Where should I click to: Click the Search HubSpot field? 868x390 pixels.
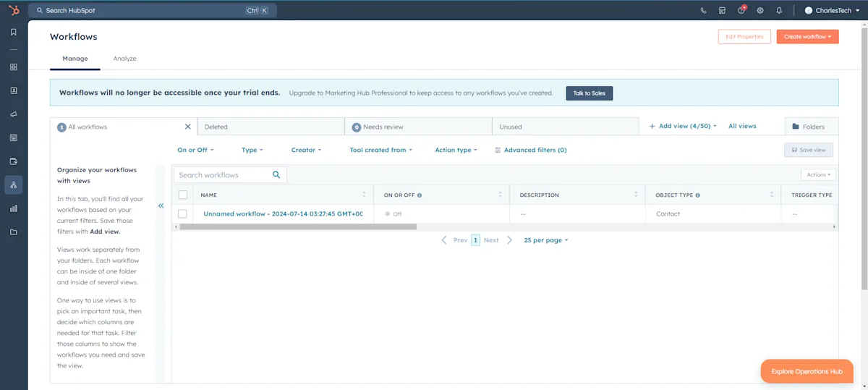(152, 10)
